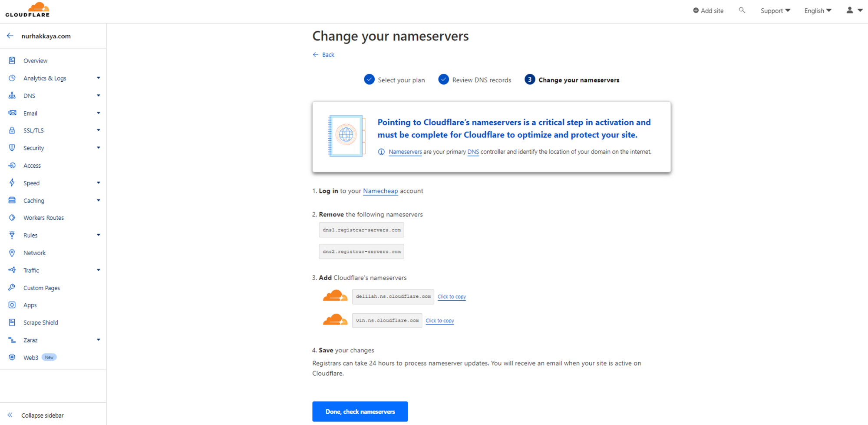Expand the Analytics & Logs section

pyautogui.click(x=99, y=78)
